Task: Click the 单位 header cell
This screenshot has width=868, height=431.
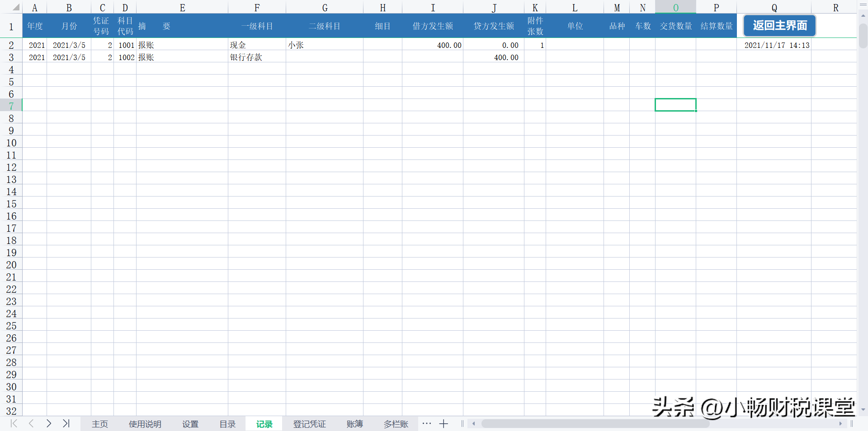Action: pyautogui.click(x=575, y=26)
